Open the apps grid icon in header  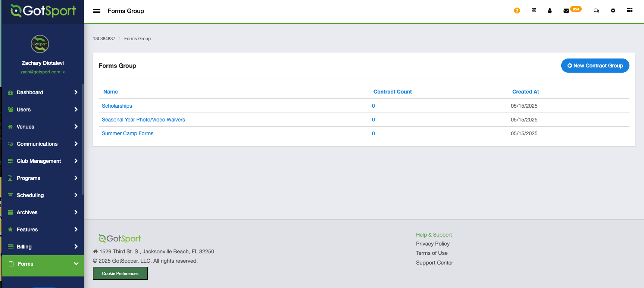pos(630,10)
